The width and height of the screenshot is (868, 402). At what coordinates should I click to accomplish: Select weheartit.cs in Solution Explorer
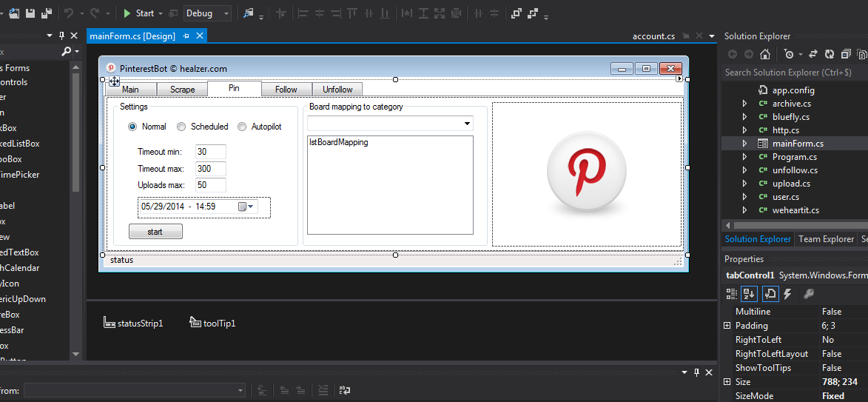795,210
